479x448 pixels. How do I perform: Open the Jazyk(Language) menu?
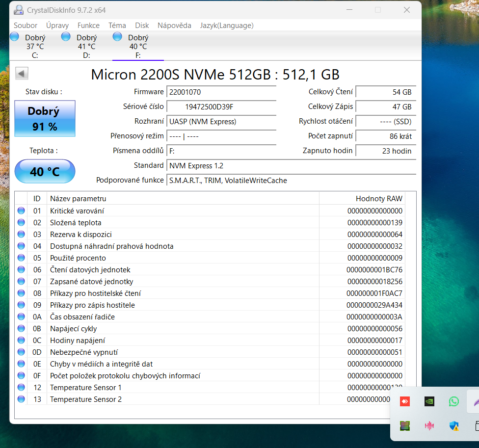click(227, 26)
